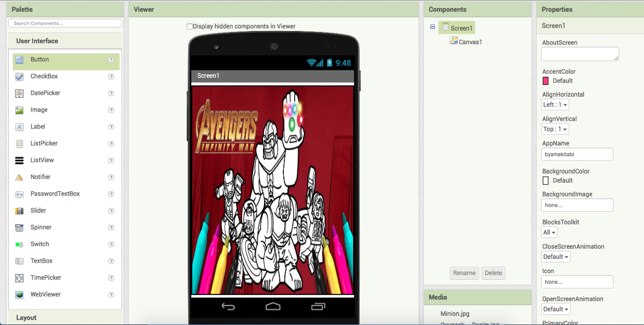Open help for Spinner component
The height and width of the screenshot is (325, 644).
[x=111, y=228]
